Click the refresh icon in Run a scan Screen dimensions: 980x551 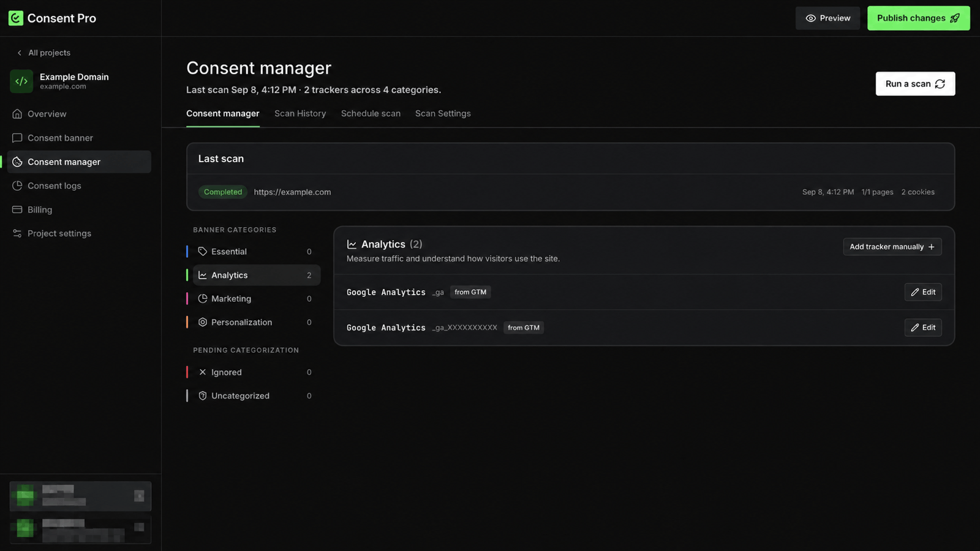click(940, 84)
